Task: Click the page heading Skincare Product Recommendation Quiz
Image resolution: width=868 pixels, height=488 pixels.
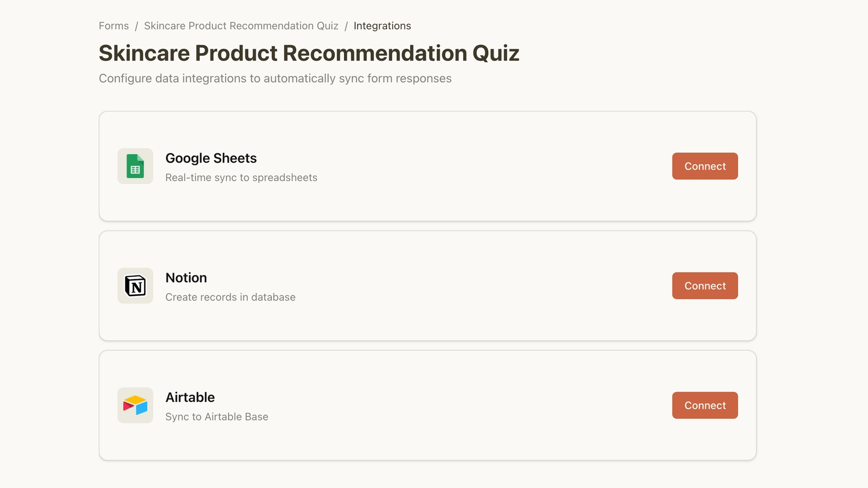Action: pos(309,53)
